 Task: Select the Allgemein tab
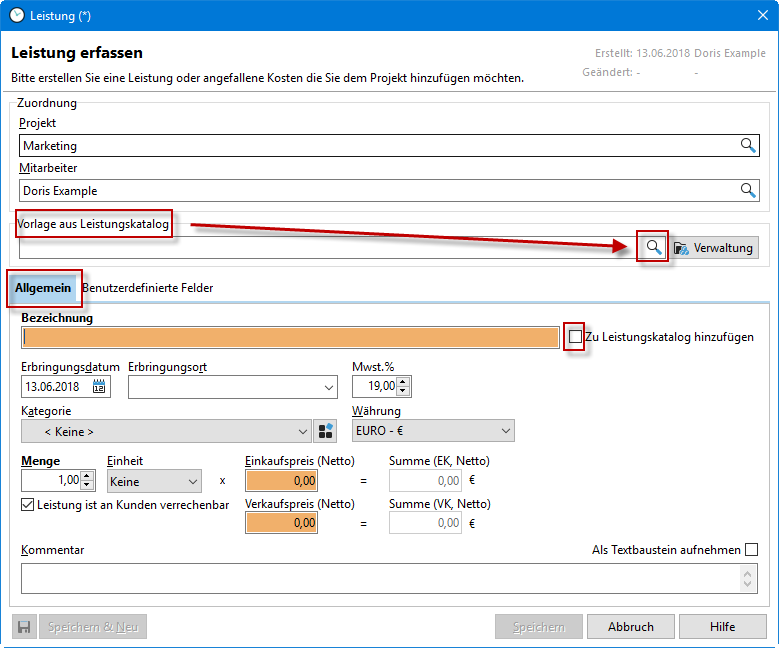pos(43,288)
